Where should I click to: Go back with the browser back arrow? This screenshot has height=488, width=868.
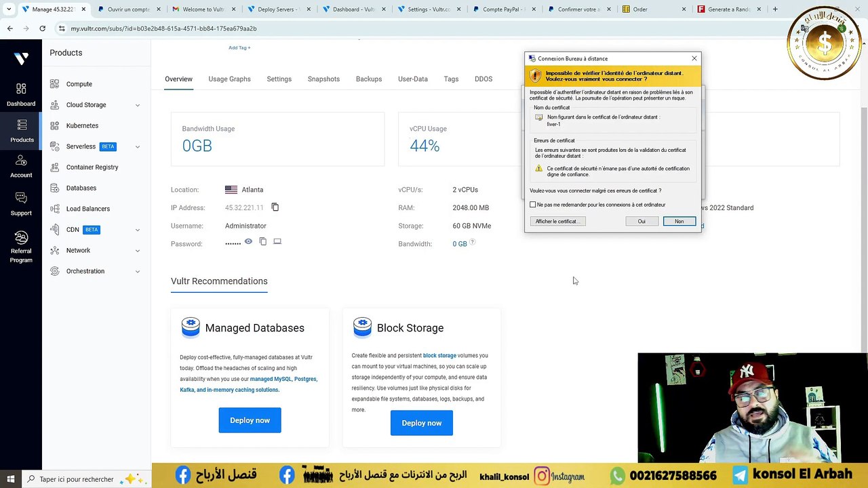10,28
